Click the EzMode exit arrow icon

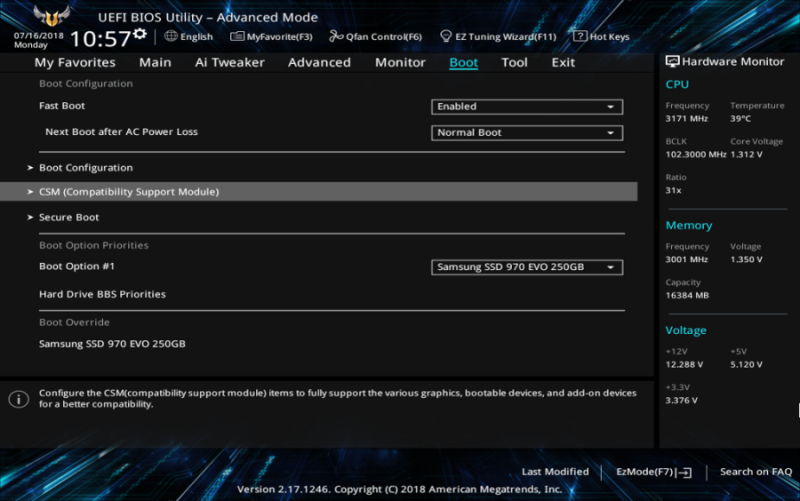point(684,472)
